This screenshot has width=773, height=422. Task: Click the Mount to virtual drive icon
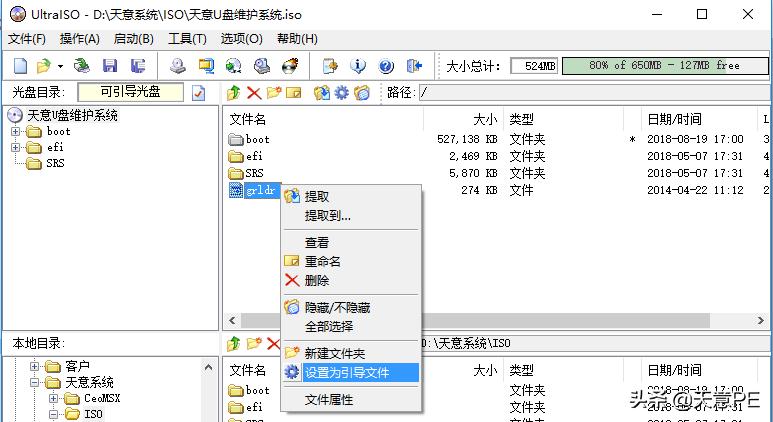262,65
